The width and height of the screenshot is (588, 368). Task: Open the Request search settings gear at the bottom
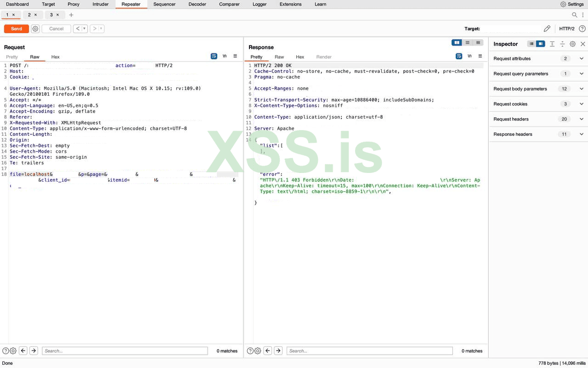click(13, 351)
